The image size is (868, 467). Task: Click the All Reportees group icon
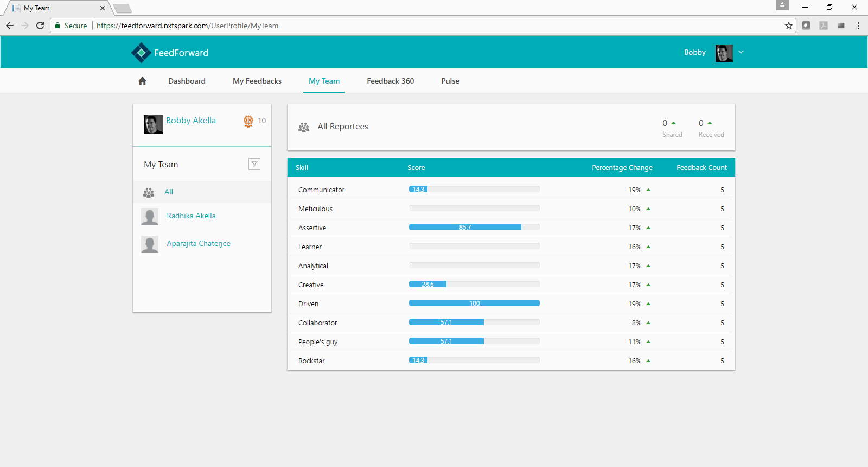coord(304,127)
